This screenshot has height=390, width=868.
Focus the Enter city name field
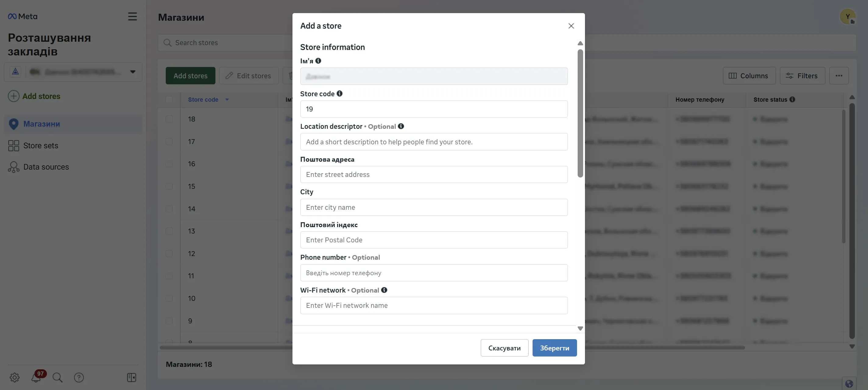434,207
